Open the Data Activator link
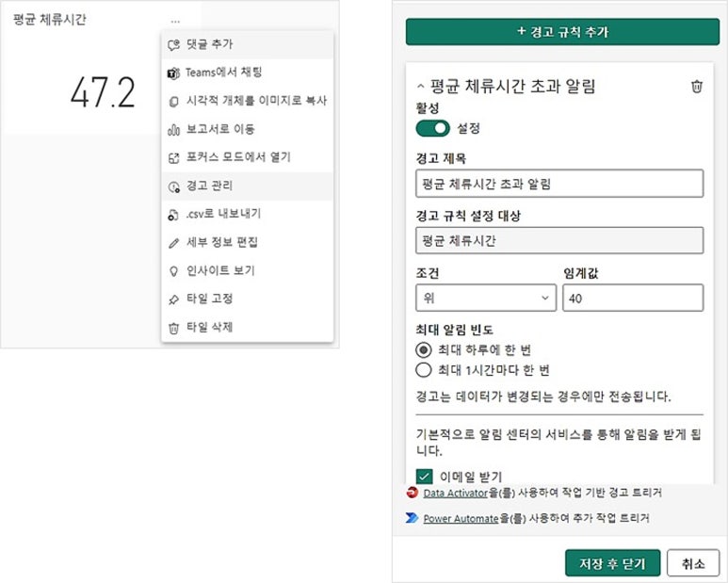Viewport: 728px width, 583px height. point(454,492)
